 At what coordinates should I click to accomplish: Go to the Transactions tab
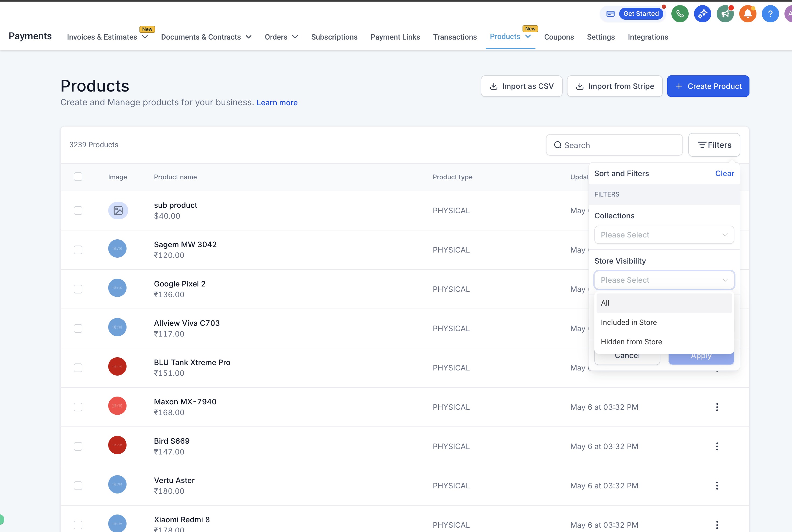[x=454, y=37]
